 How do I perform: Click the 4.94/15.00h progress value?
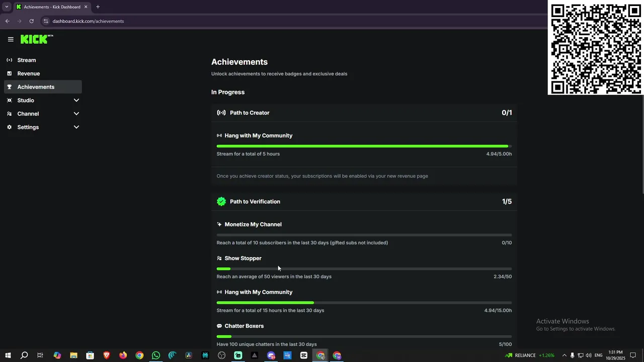(498, 311)
